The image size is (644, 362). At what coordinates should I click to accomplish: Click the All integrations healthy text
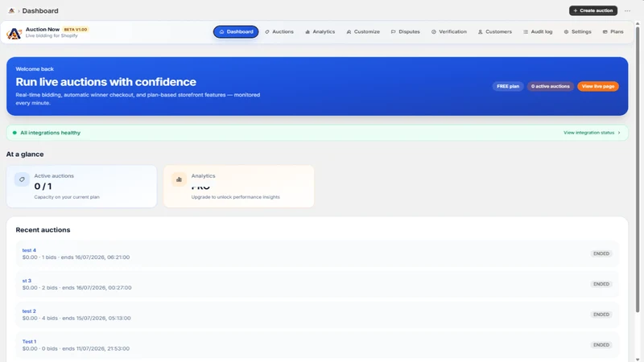pos(51,133)
